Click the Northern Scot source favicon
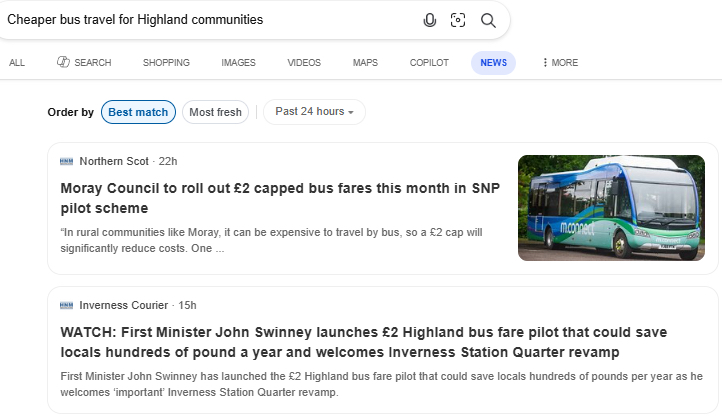This screenshot has height=416, width=722. [x=67, y=161]
